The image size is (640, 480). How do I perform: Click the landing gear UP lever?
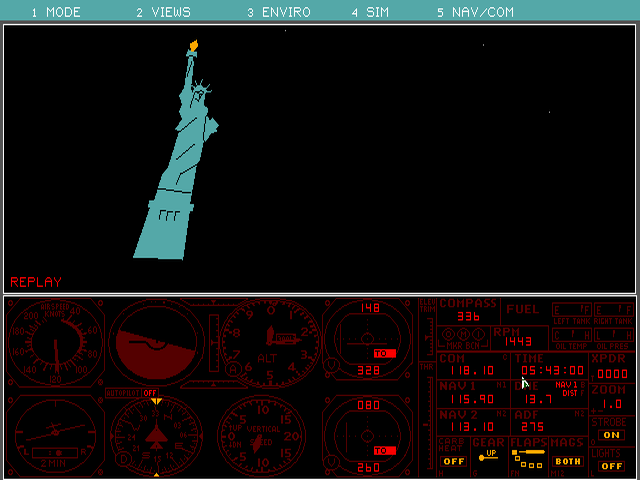(x=488, y=456)
